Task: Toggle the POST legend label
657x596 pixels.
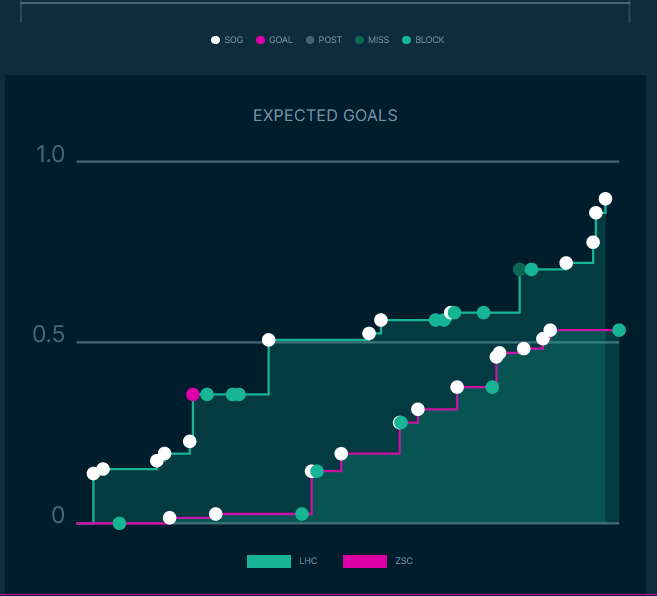Action: pyautogui.click(x=330, y=40)
